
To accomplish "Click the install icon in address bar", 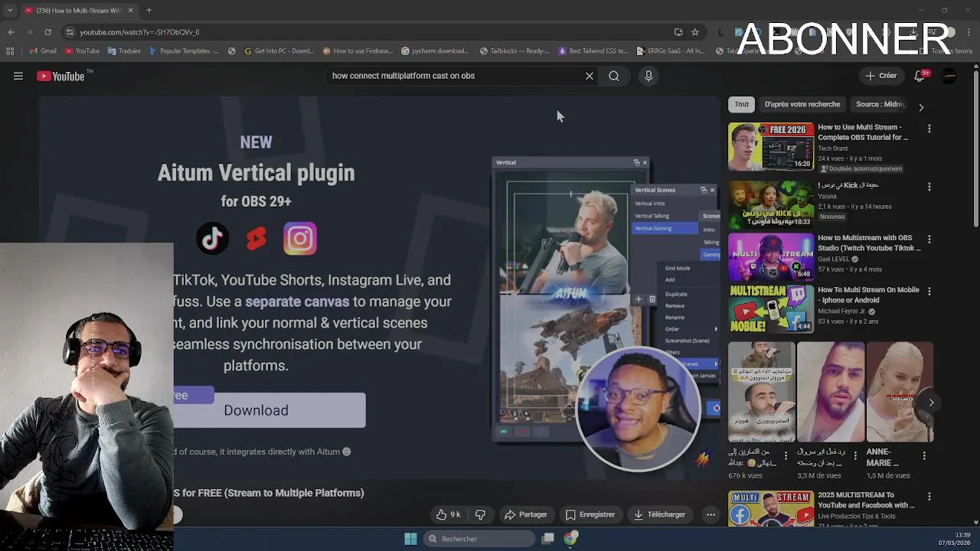I will click(x=678, y=32).
